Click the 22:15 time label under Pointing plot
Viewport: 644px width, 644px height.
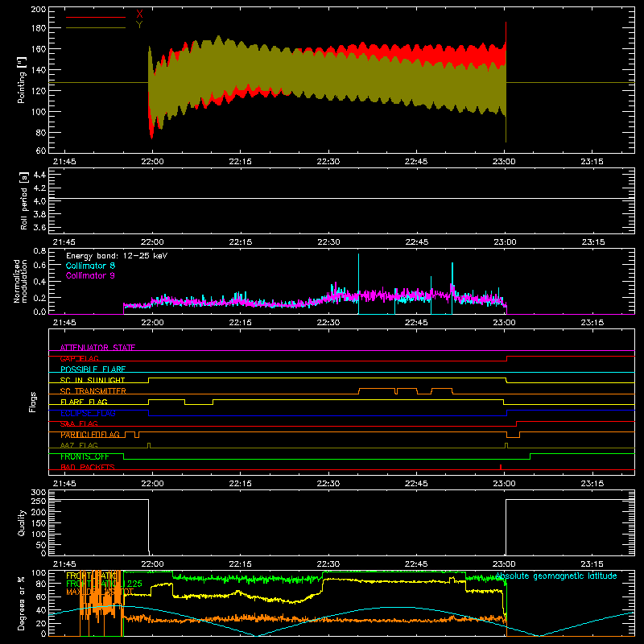(240, 162)
